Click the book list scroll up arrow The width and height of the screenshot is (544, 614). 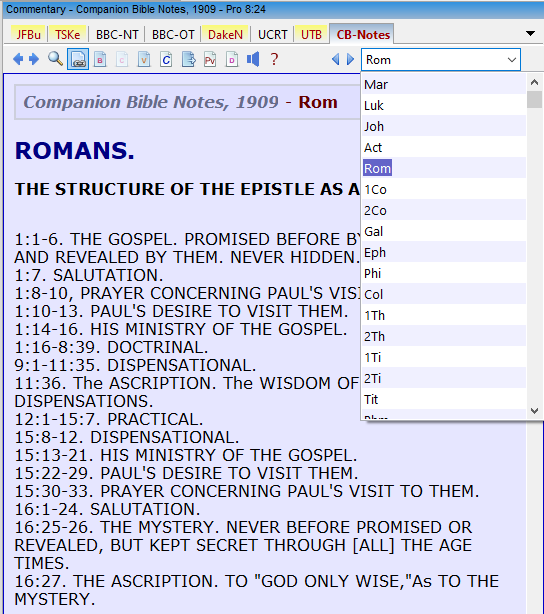pyautogui.click(x=534, y=82)
